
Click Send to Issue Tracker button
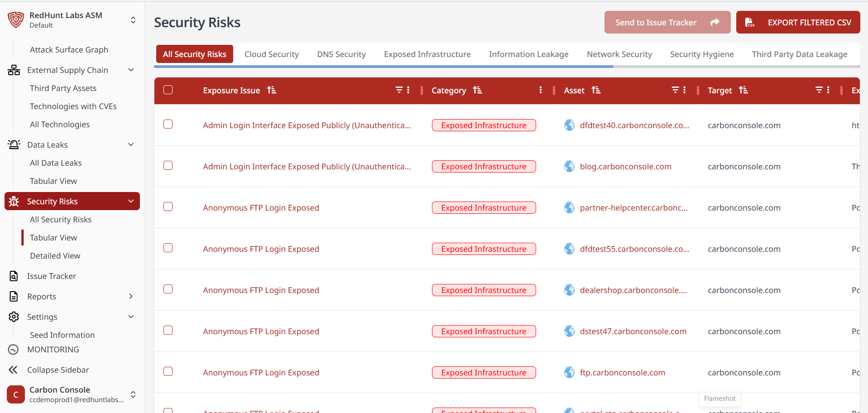point(667,22)
